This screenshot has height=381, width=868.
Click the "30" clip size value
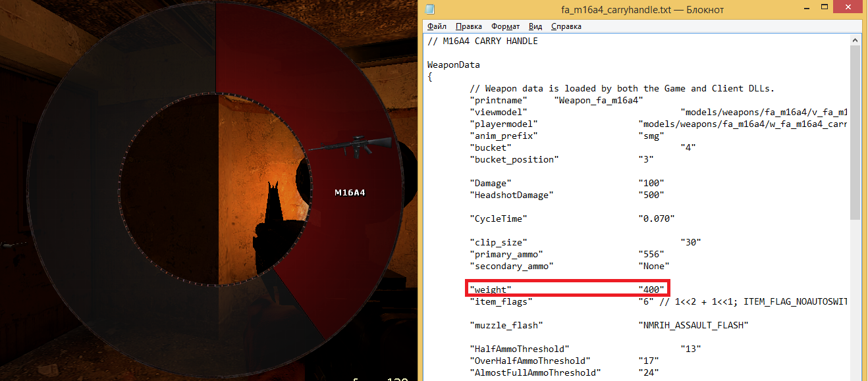click(691, 242)
